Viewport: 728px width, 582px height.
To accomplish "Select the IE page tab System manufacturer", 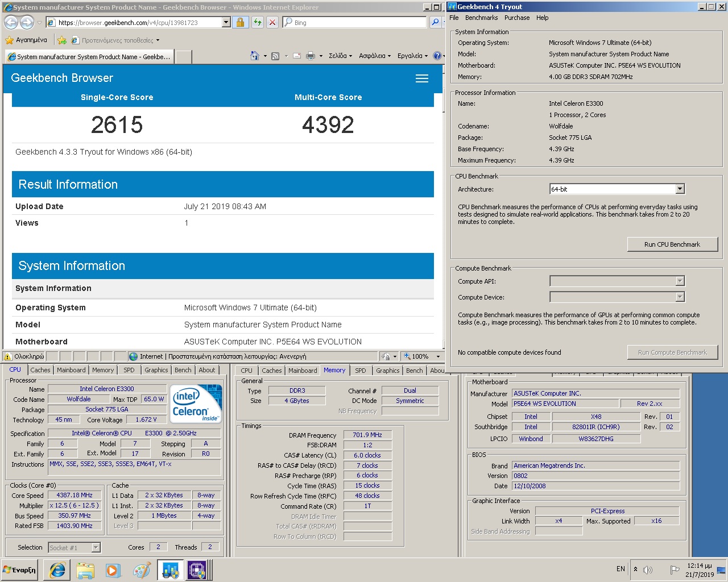I will (89, 57).
